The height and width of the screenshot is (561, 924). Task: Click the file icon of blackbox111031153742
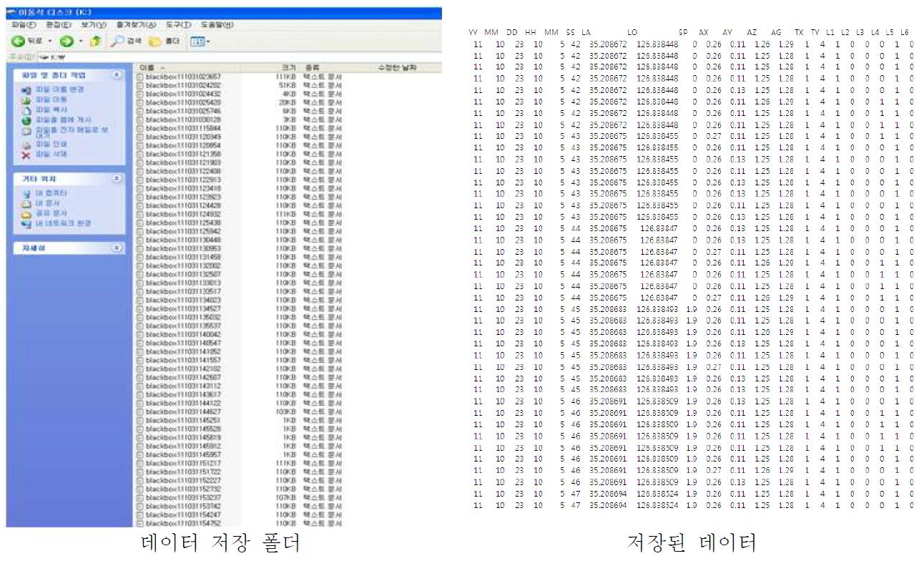click(140, 507)
